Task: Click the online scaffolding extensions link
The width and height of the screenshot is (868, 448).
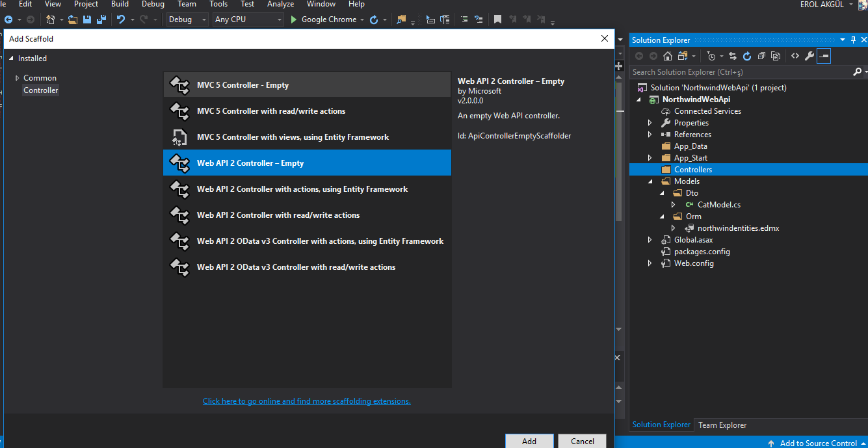Action: click(306, 401)
